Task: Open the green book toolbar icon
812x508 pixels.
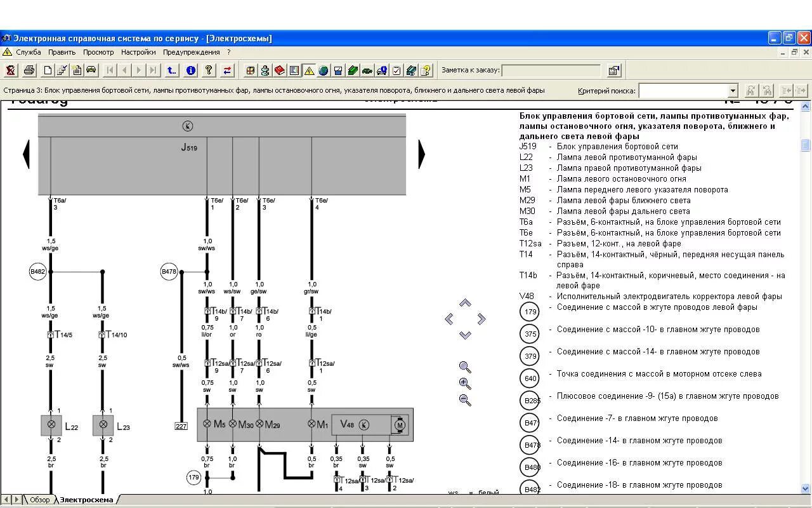Action: [353, 70]
